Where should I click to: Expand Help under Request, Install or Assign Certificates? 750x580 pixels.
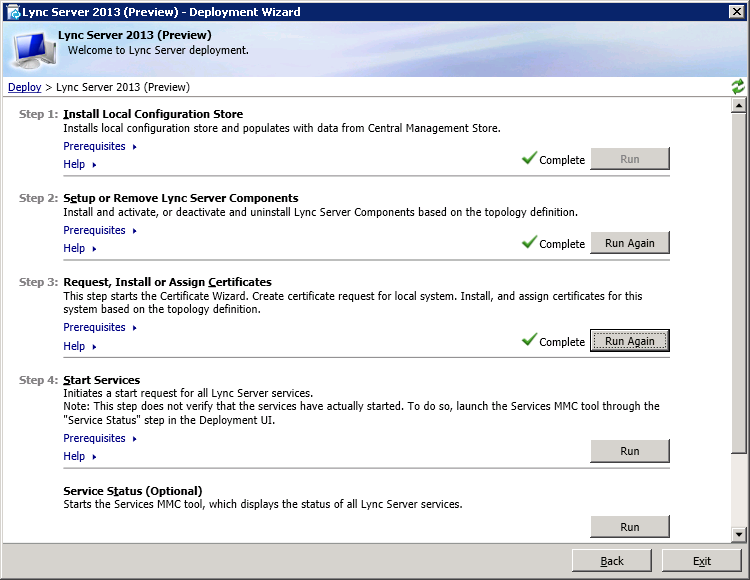(x=79, y=346)
